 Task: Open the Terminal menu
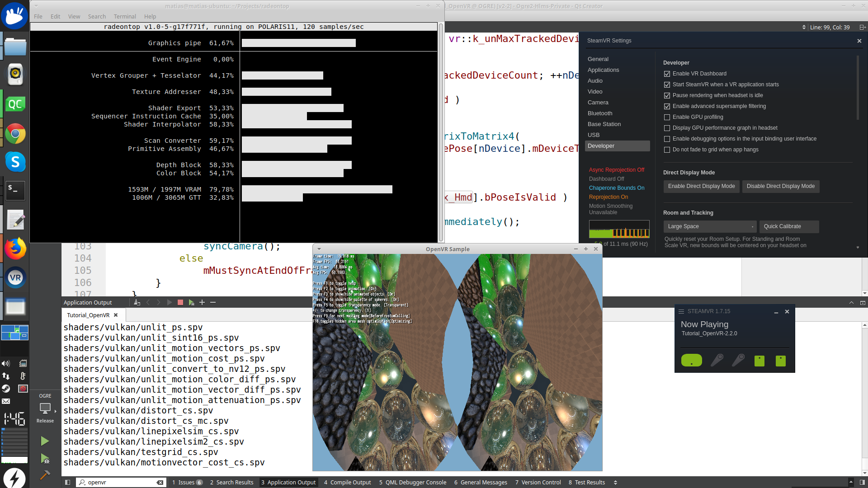(x=125, y=16)
